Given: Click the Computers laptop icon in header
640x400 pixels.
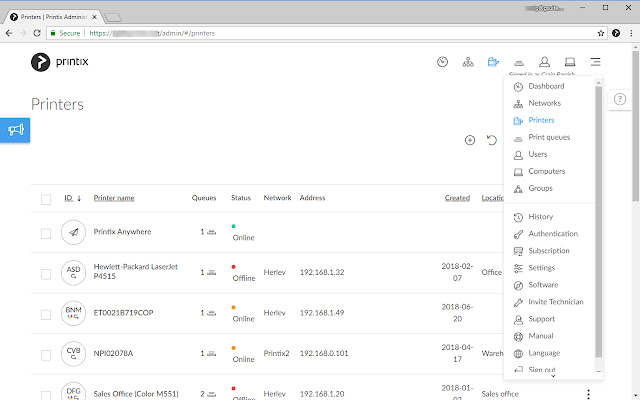Looking at the screenshot, I should [x=570, y=62].
